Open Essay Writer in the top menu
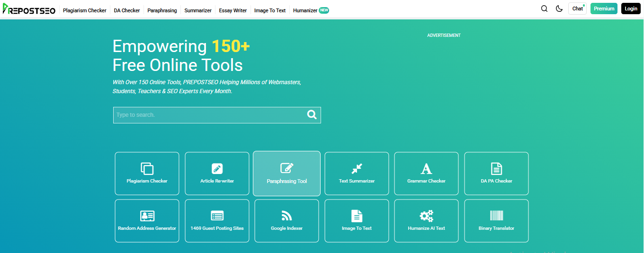 click(233, 10)
